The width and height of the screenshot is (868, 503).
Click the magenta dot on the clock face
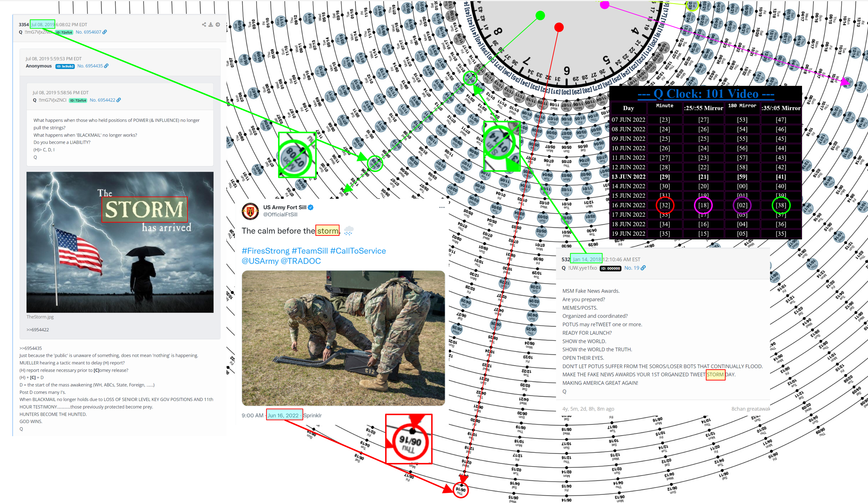click(604, 5)
